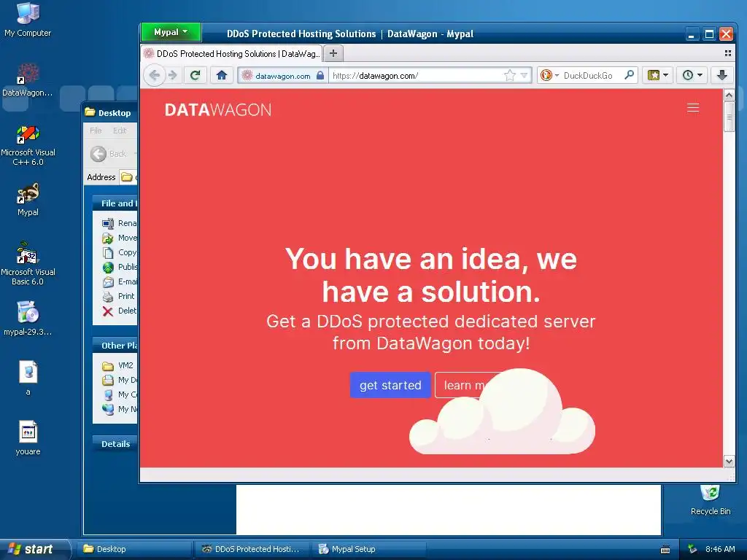747x560 pixels.
Task: Click the keyboard tray icon
Action: point(665,550)
